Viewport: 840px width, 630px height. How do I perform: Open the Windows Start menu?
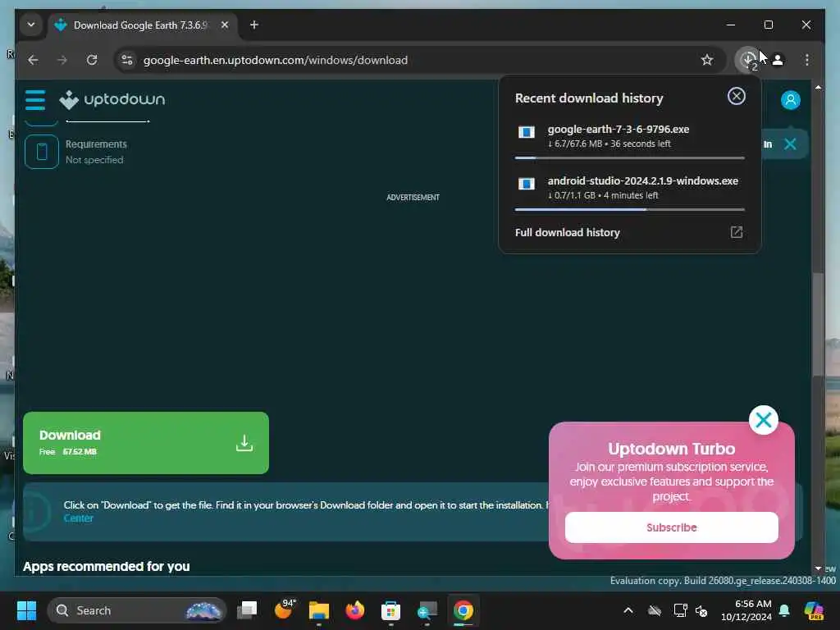(26, 610)
